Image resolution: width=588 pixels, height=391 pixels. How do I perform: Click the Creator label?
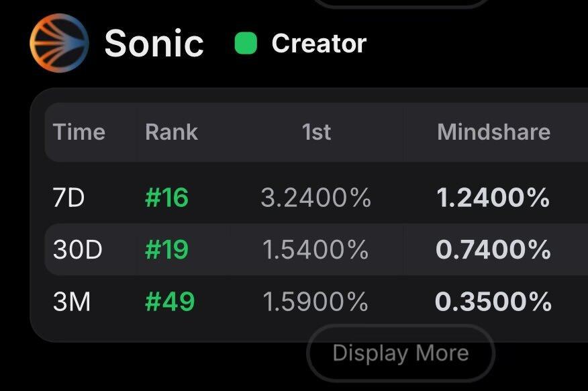(x=319, y=44)
